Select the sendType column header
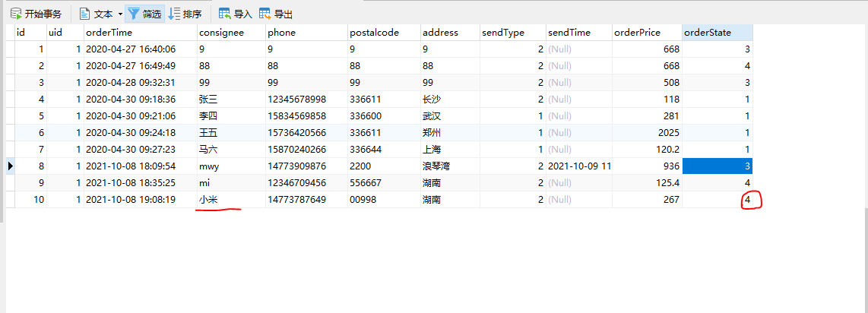Viewport: 868px width, 313px height. coord(512,33)
